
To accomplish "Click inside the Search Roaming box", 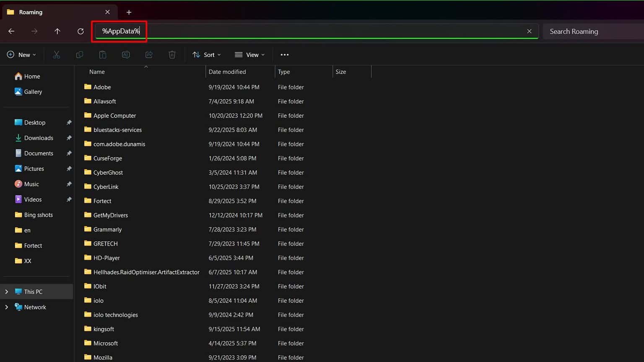I will click(586, 31).
